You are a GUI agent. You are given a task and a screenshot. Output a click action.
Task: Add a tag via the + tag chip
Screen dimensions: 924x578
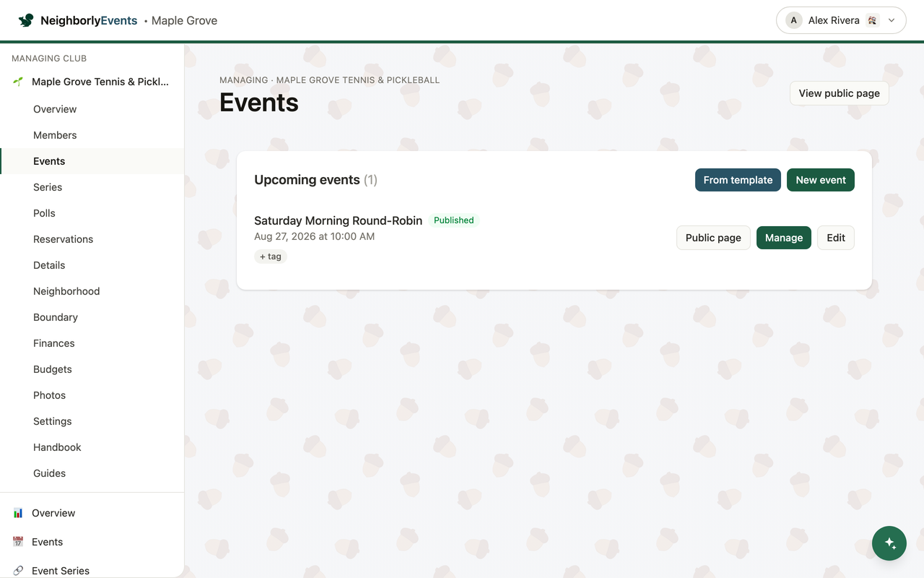coord(271,256)
